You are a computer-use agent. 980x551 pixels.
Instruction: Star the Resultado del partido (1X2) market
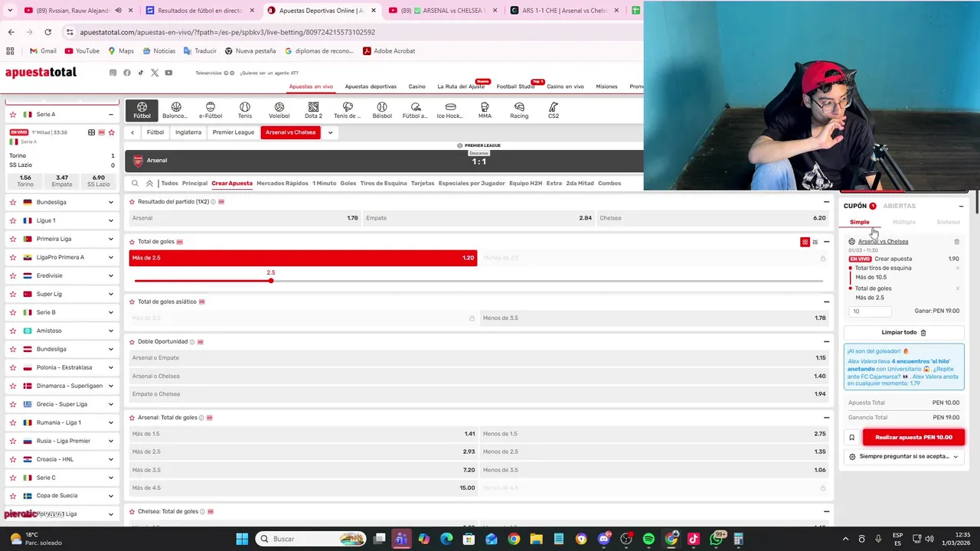132,202
